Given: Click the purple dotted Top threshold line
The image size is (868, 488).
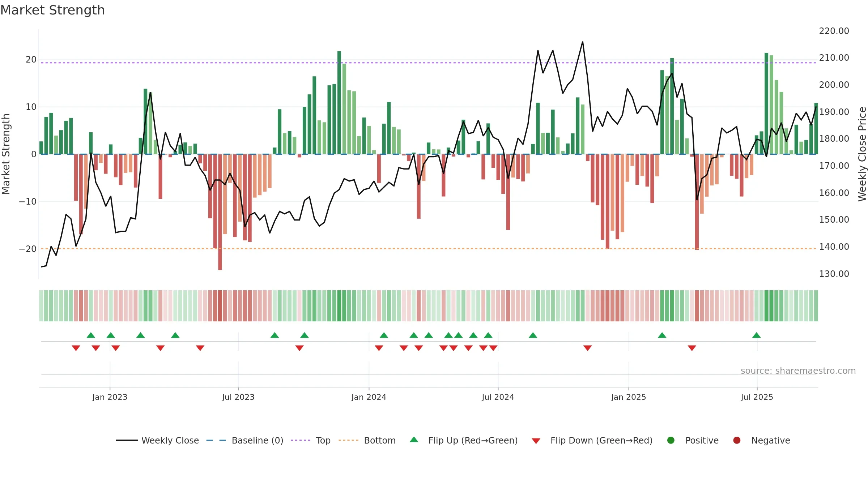Looking at the screenshot, I should (429, 63).
